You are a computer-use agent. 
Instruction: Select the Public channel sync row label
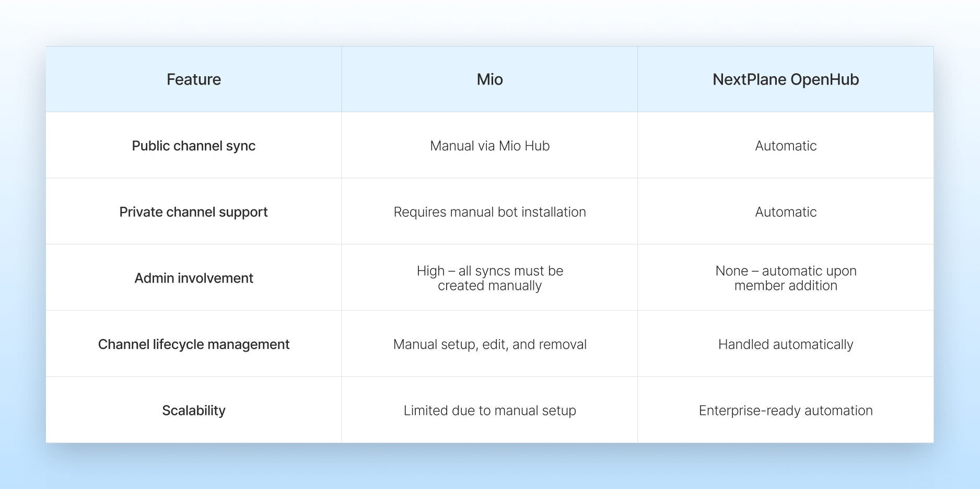(x=194, y=146)
